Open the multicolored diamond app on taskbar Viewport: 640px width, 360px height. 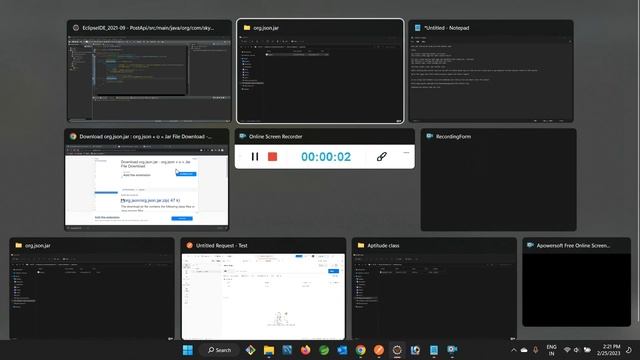click(250, 350)
